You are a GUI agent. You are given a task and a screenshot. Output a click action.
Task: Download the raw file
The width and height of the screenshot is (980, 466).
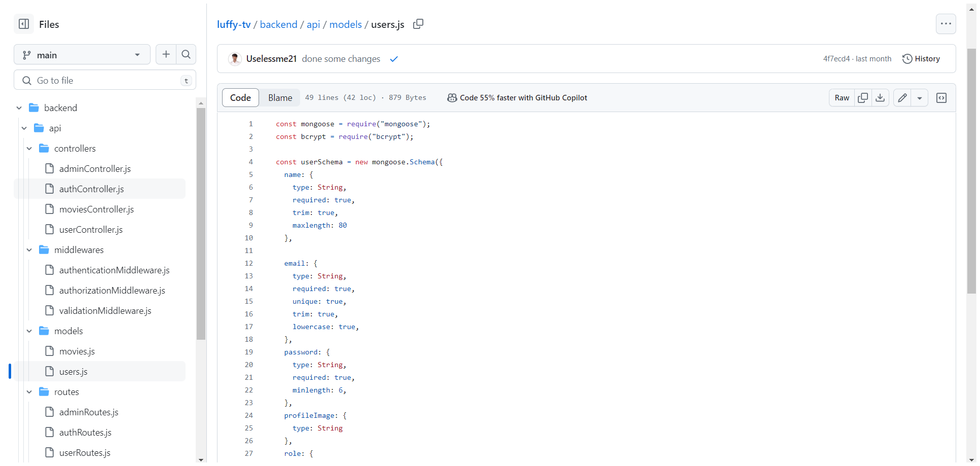point(880,98)
